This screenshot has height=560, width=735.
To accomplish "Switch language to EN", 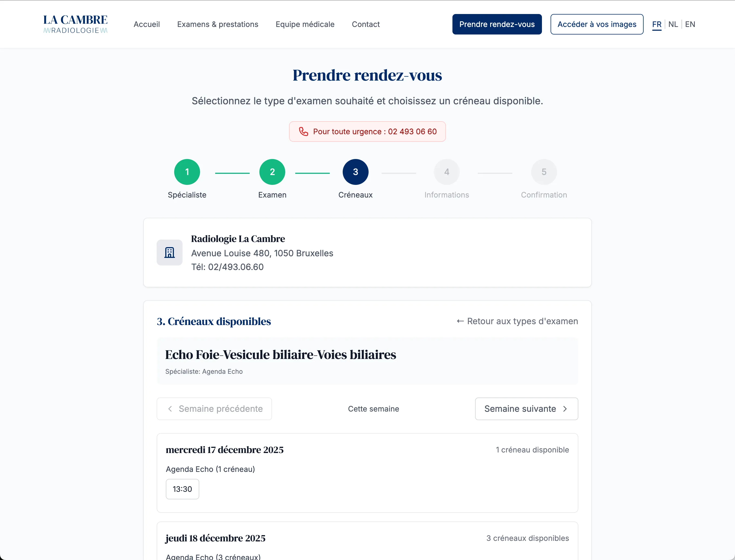I will (690, 24).
